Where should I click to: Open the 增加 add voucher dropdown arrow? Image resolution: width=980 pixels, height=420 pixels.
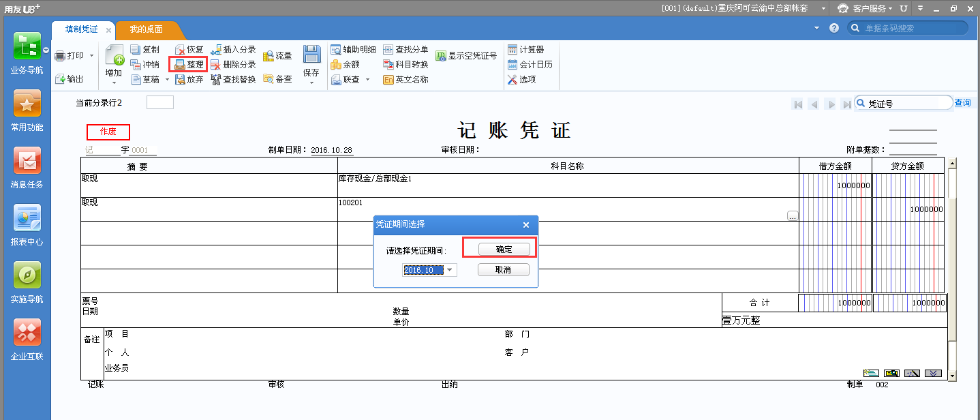(x=113, y=82)
